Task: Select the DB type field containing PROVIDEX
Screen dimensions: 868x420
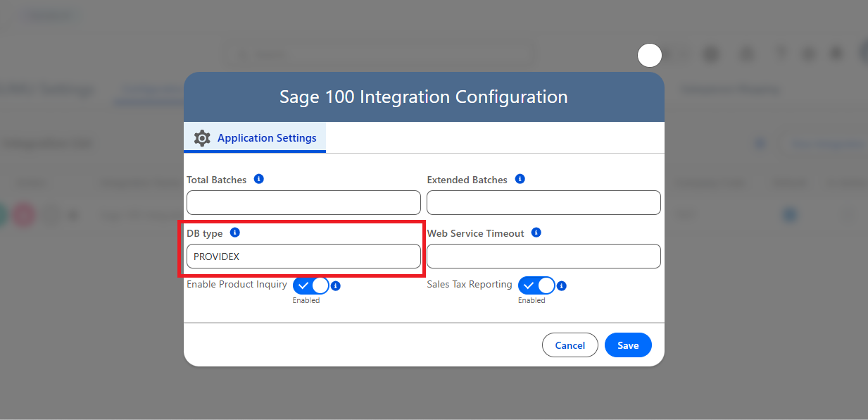Action: tap(303, 257)
